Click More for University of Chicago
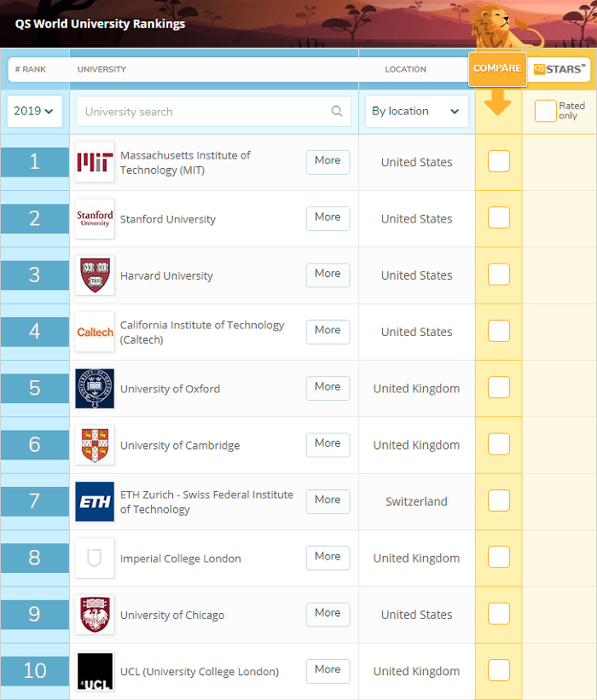The height and width of the screenshot is (700, 597). pos(327,615)
